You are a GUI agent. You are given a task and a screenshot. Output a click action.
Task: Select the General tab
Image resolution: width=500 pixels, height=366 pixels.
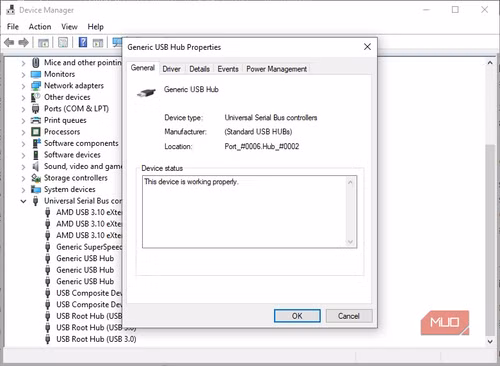pyautogui.click(x=143, y=68)
